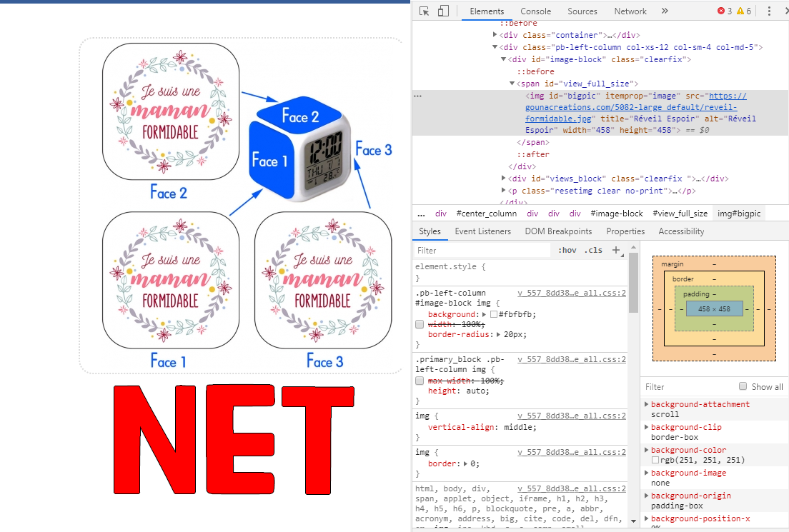
Task: Click the breadcrumb overflow ellipsis
Action: pos(421,214)
